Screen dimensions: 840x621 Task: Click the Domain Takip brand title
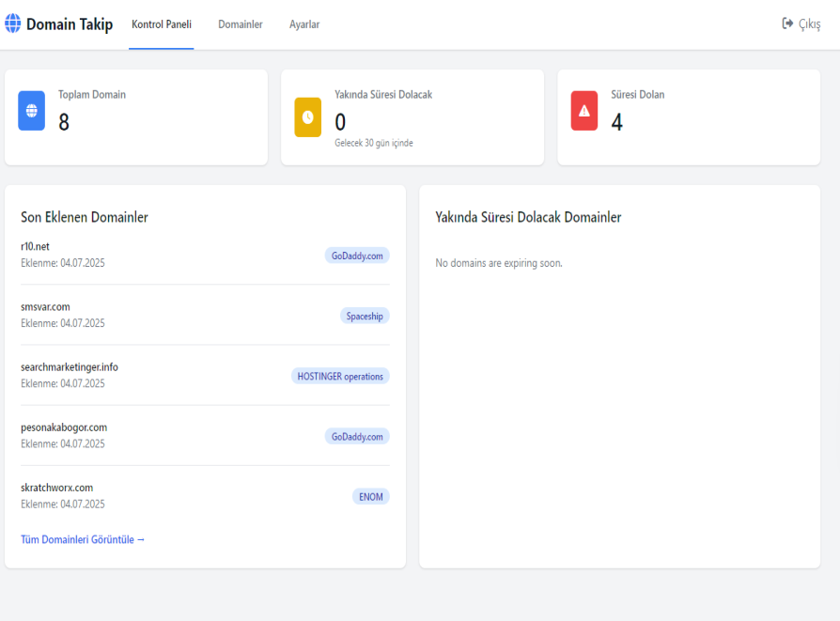(70, 24)
